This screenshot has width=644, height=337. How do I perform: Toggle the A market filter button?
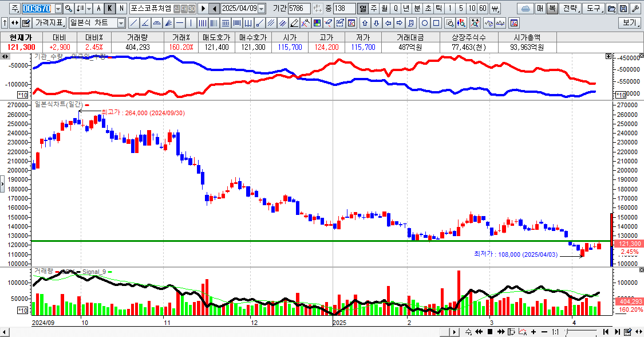(x=98, y=8)
